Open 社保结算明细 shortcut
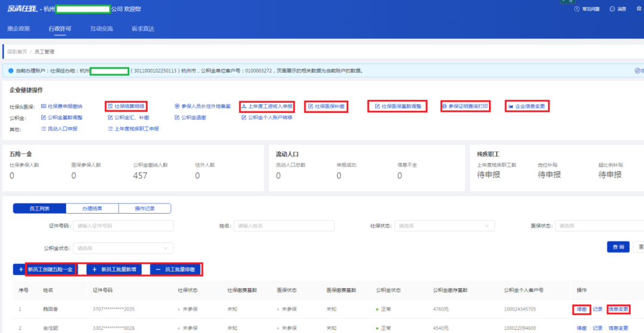 (x=126, y=106)
